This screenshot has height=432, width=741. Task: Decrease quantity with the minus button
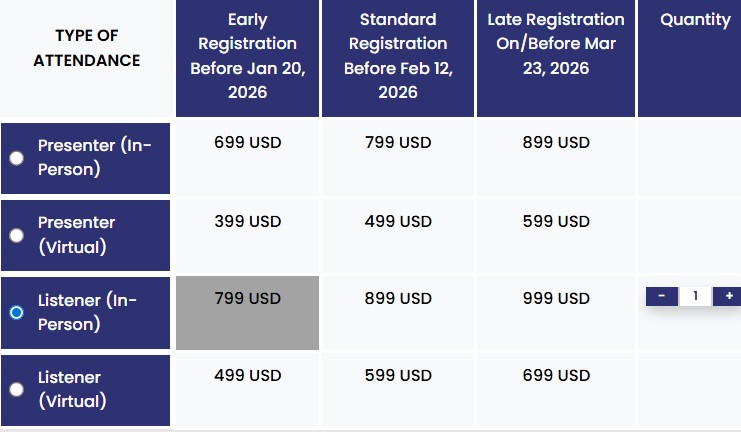pyautogui.click(x=662, y=296)
